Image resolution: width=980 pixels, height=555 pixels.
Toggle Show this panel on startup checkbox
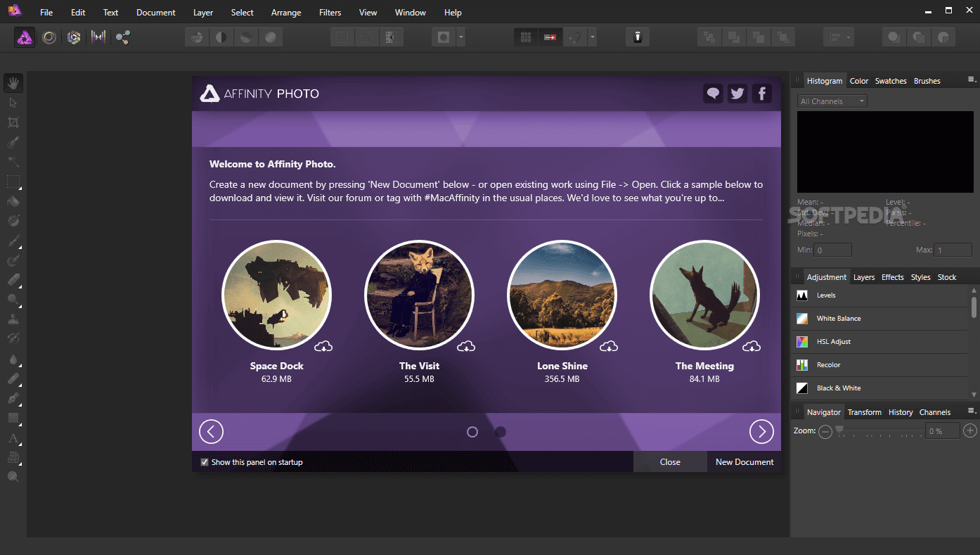(x=205, y=462)
